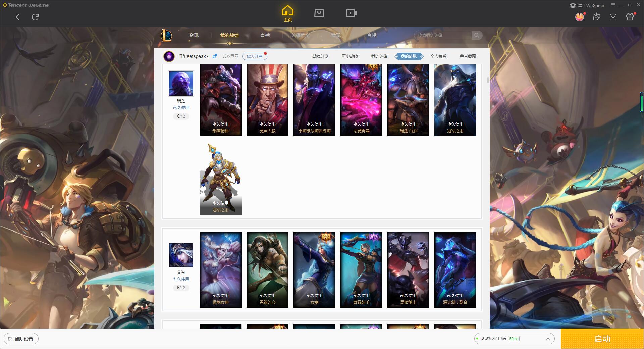This screenshot has width=644, height=349.
Task: Open the 发现 tab
Action: point(336,35)
